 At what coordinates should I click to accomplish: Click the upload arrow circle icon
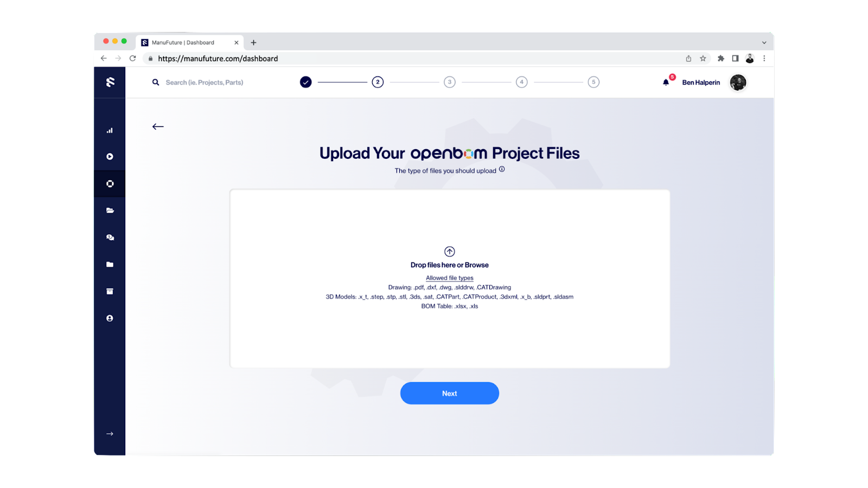pos(450,252)
